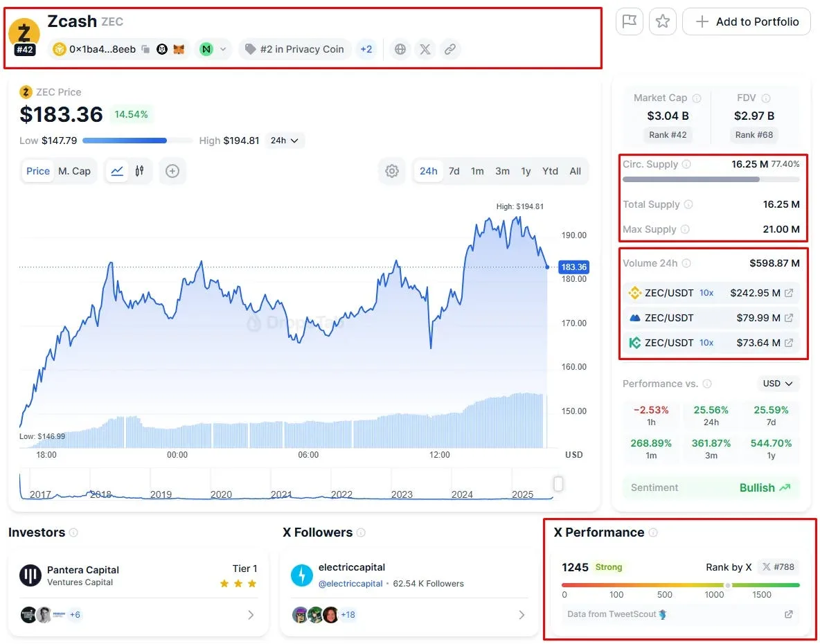Open the USD performance currency dropdown
The width and height of the screenshot is (820, 644).
pos(778,384)
